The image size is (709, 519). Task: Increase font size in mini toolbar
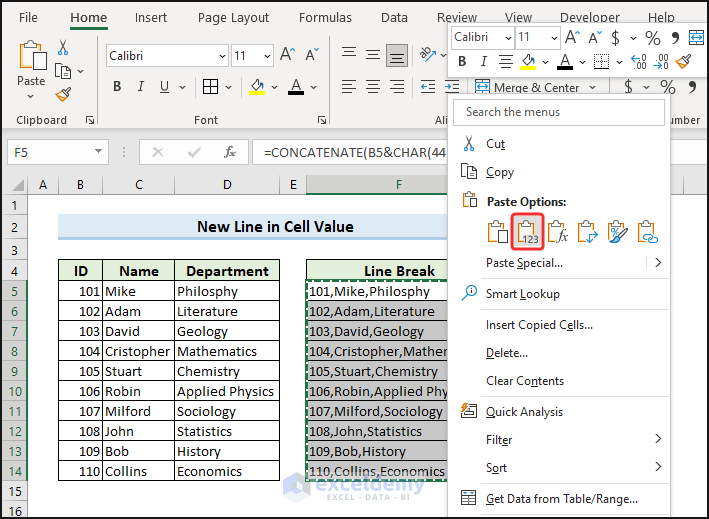pos(572,37)
